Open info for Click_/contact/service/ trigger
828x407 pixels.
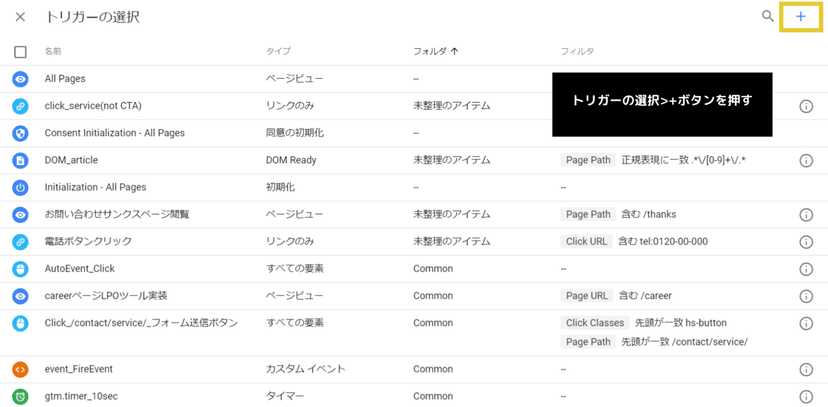click(806, 323)
